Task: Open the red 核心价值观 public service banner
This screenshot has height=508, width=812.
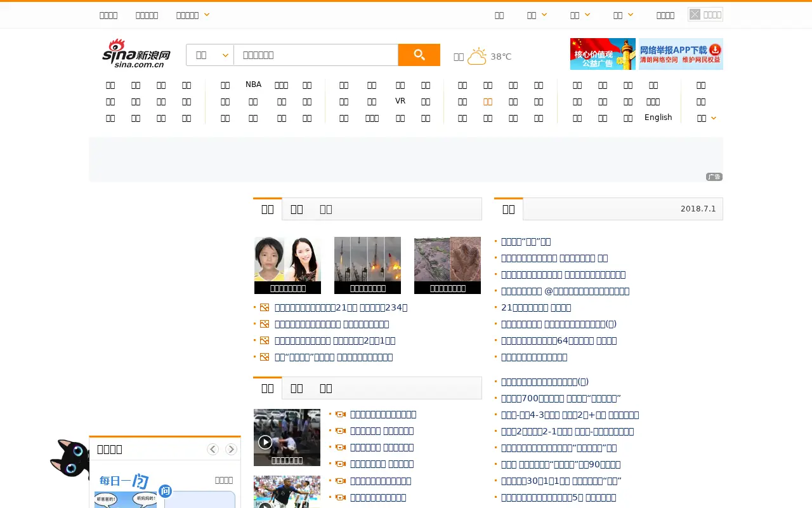Action: coord(603,54)
